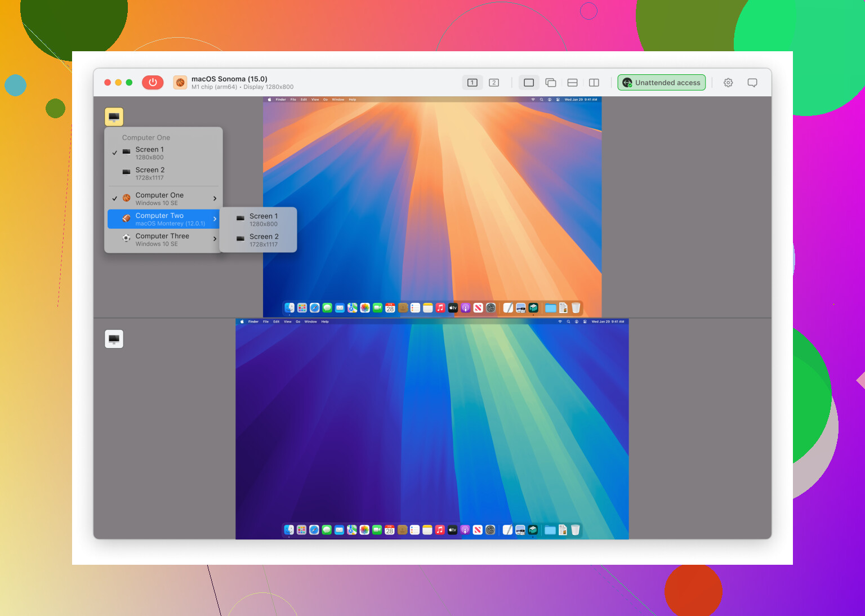Open Mail in upper remote screen dock

pos(340,307)
